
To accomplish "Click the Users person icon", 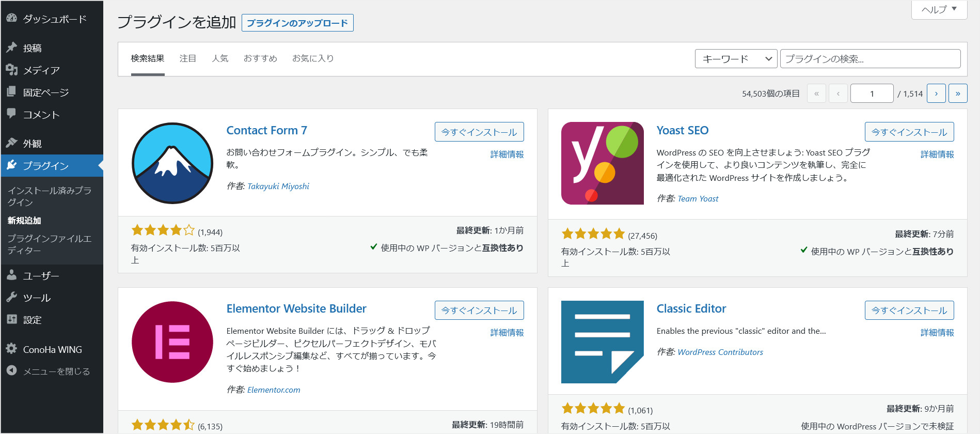I will pyautogui.click(x=11, y=275).
